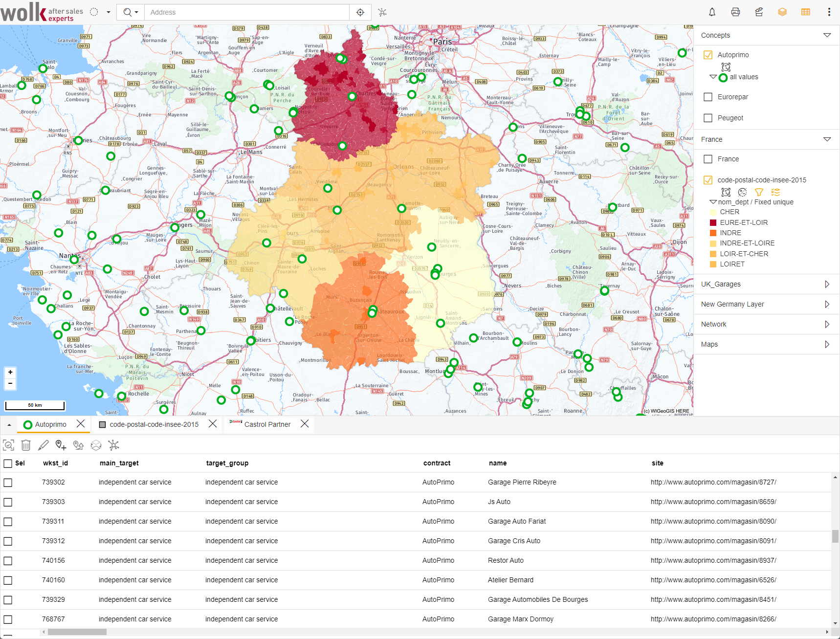840x639 pixels.
Task: Open autoprimo.com/magasin/8451 link
Action: coord(713,599)
